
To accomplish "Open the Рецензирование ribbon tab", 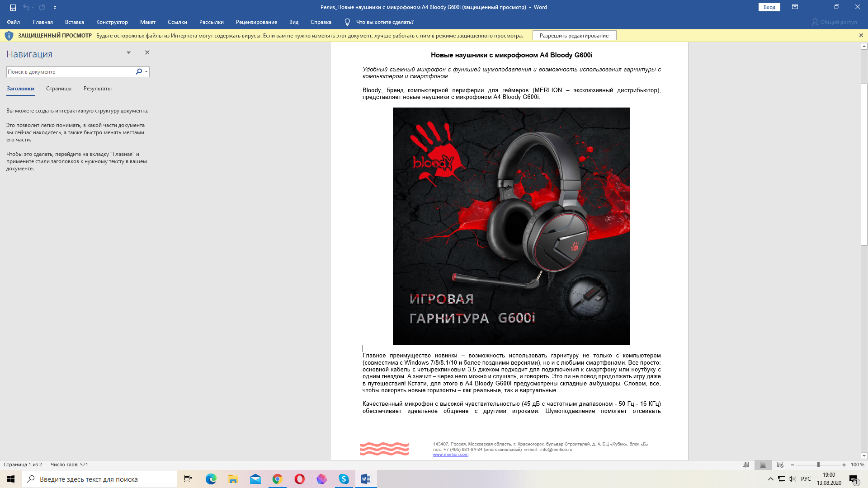I will pos(256,22).
